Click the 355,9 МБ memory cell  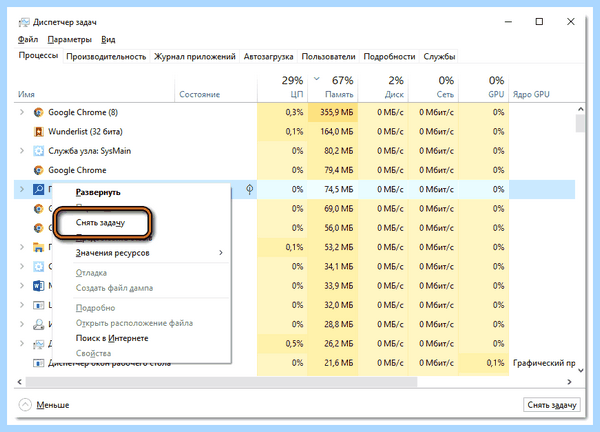point(333,112)
